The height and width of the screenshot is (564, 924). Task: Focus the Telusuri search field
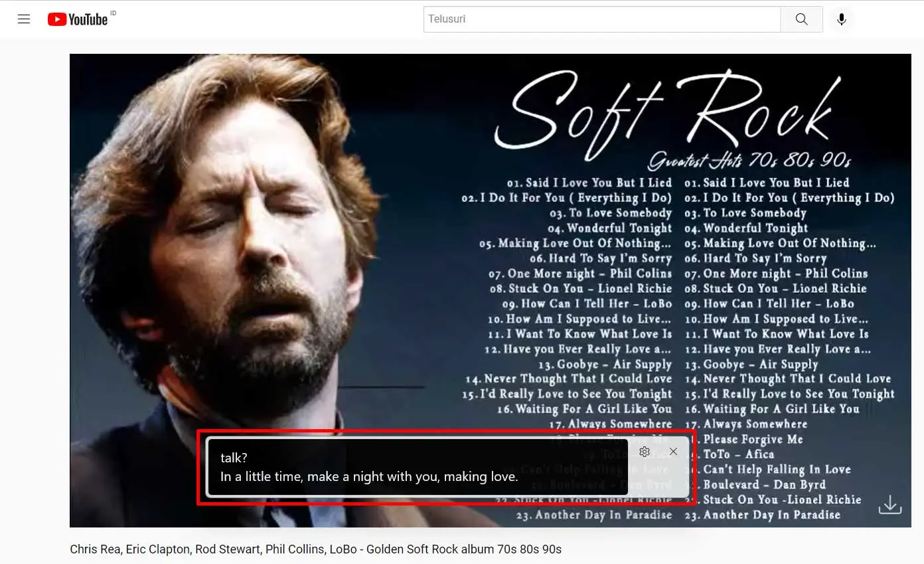click(601, 19)
